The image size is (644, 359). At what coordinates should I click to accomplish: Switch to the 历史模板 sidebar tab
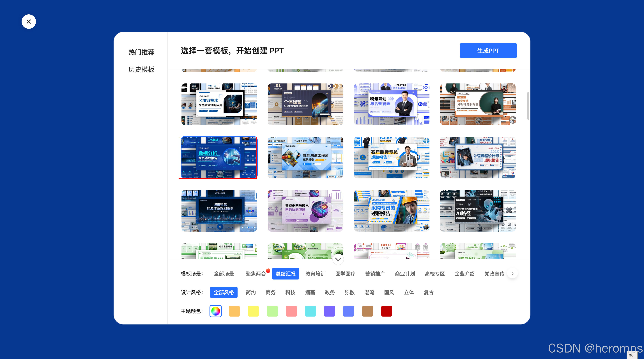[141, 69]
